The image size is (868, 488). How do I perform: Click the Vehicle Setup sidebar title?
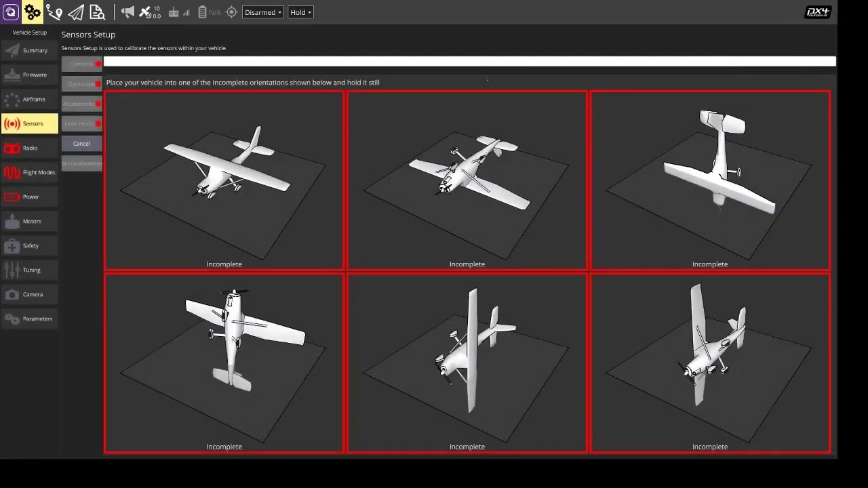click(x=30, y=33)
